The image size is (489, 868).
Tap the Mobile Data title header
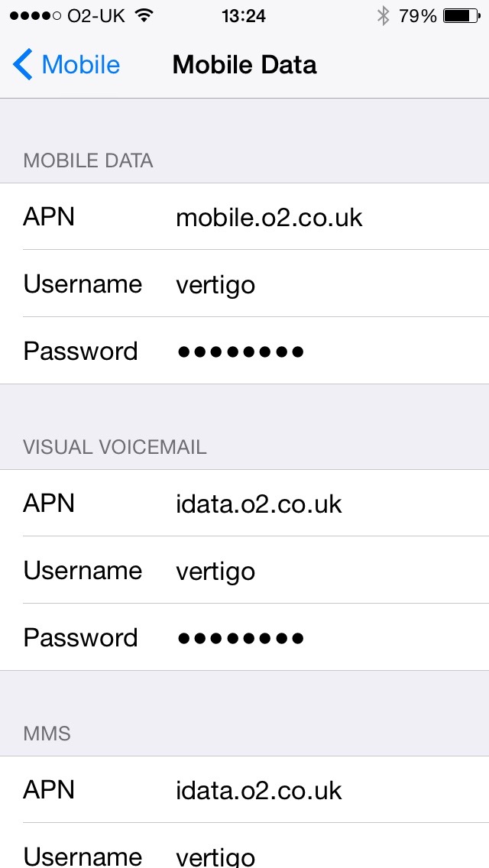244,65
